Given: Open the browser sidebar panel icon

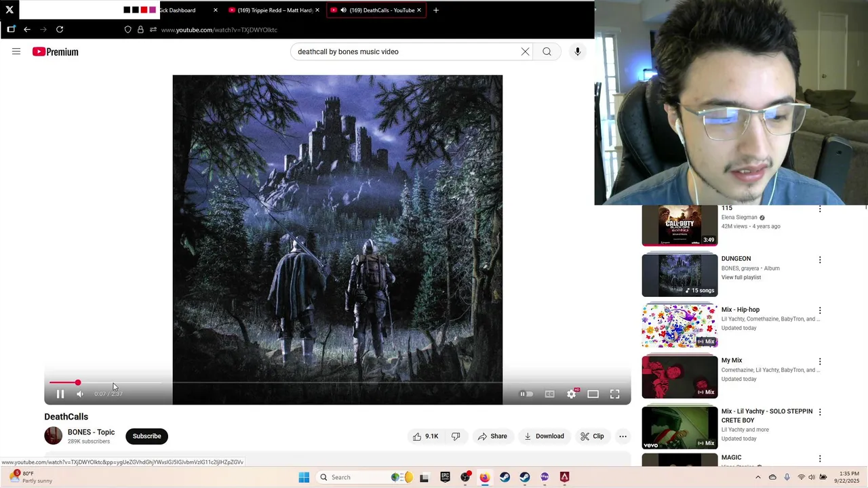Looking at the screenshot, I should tap(11, 29).
